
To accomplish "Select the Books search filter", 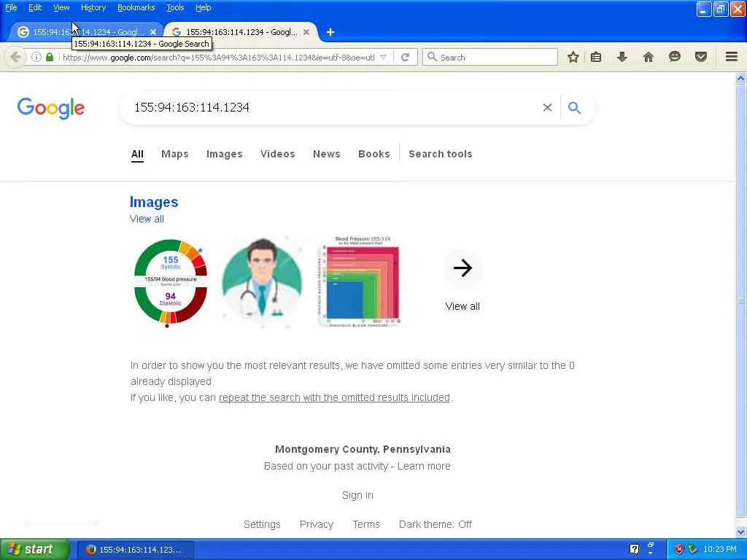I will pyautogui.click(x=374, y=154).
